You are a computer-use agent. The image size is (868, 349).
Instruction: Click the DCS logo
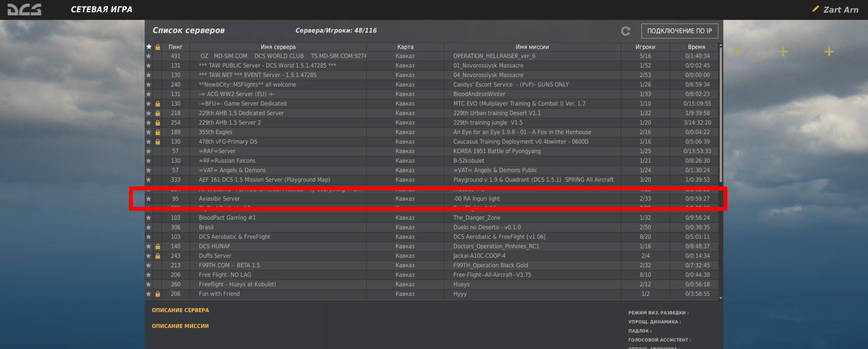coord(24,10)
